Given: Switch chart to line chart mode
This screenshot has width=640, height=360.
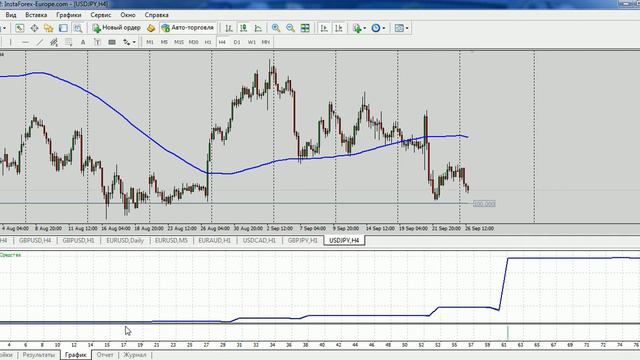Looking at the screenshot, I should coord(258,28).
